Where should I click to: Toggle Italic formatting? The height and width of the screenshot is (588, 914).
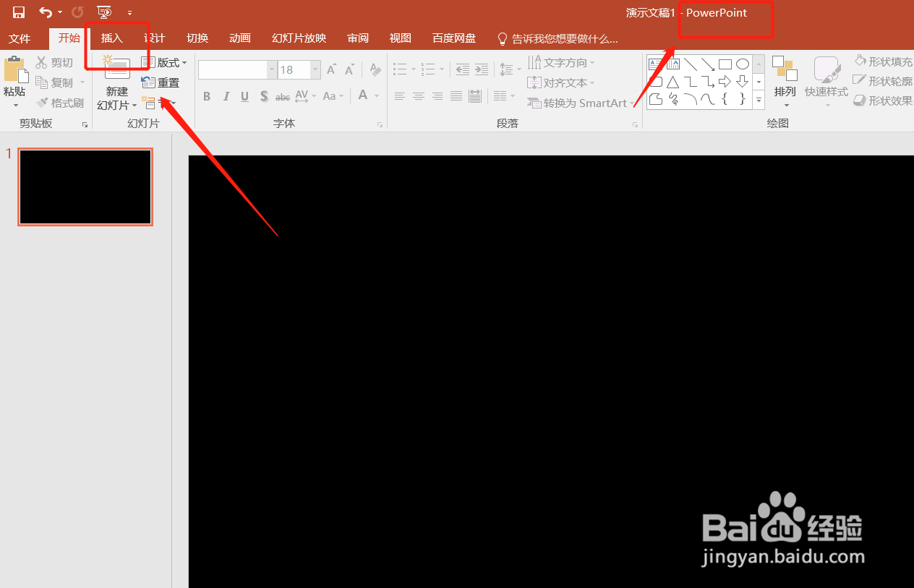[226, 96]
